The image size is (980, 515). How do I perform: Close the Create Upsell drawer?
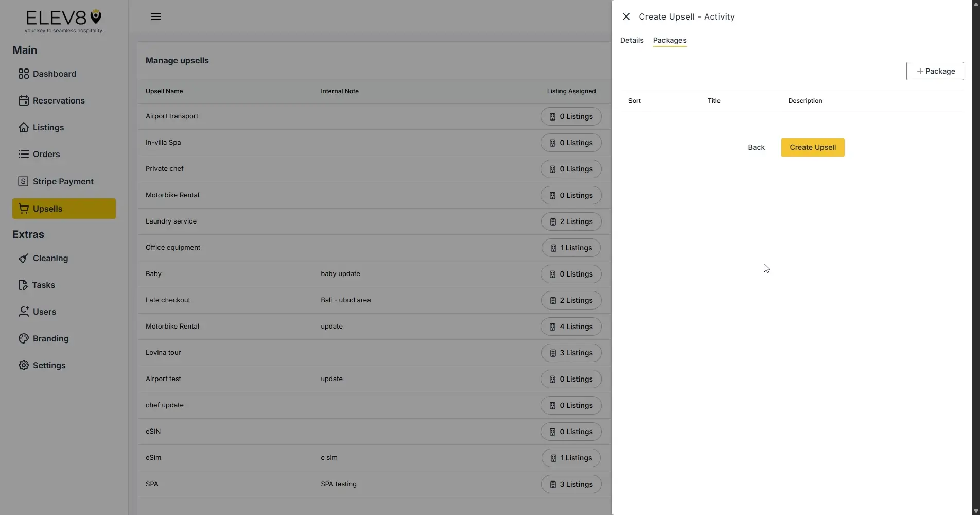click(626, 16)
